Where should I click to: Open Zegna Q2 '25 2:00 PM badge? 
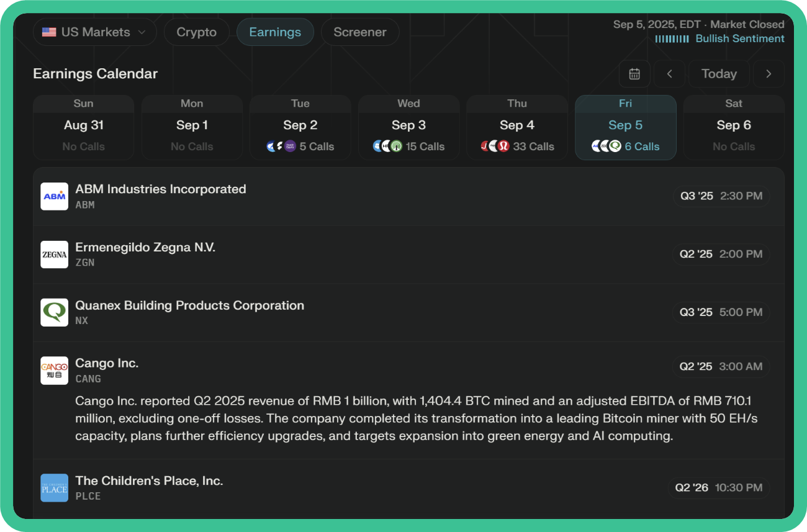pos(721,254)
